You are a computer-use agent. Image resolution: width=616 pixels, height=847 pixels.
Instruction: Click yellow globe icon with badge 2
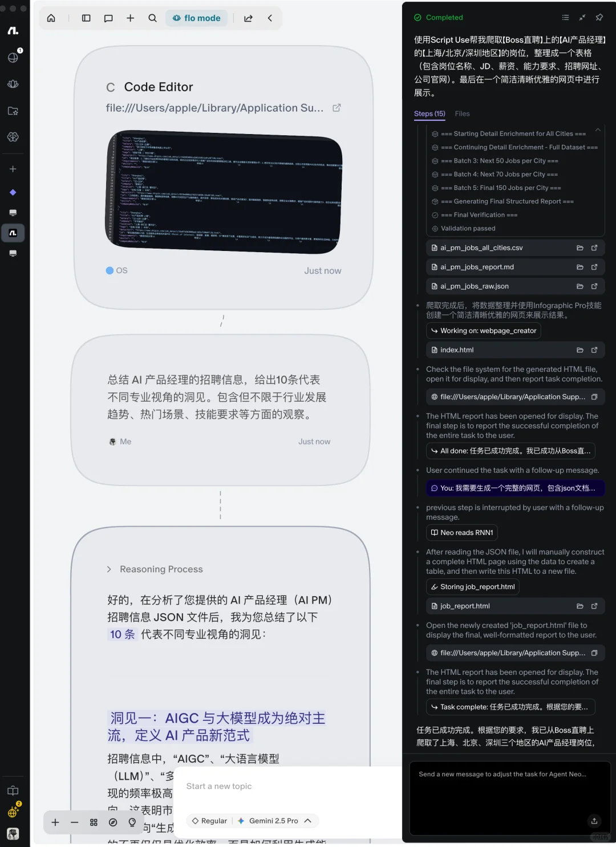pos(13,812)
